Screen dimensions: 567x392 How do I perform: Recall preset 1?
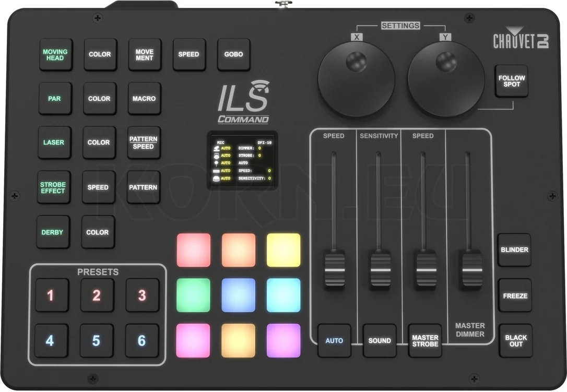[52, 295]
